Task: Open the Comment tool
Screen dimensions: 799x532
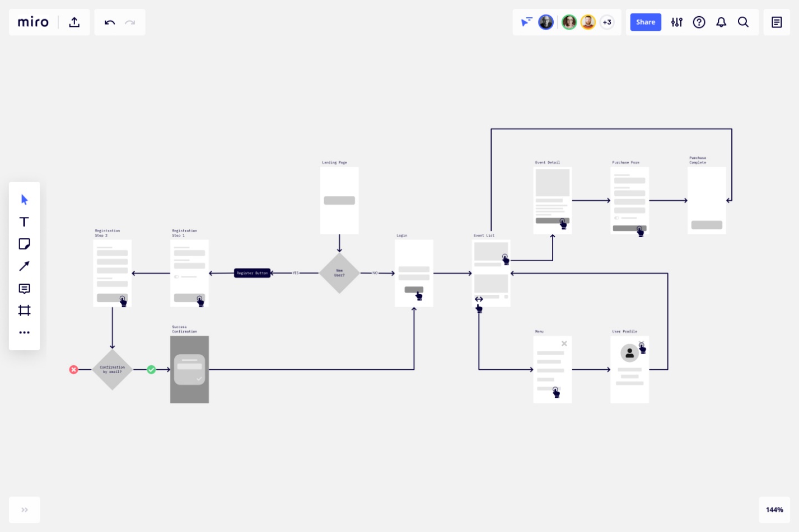Action: point(24,289)
